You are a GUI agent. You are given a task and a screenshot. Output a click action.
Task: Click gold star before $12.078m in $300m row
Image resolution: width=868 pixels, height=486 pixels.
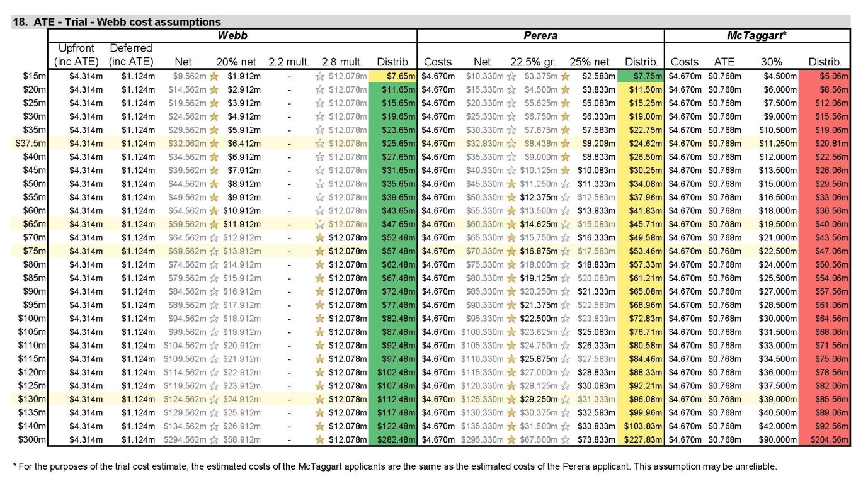pyautogui.click(x=320, y=439)
